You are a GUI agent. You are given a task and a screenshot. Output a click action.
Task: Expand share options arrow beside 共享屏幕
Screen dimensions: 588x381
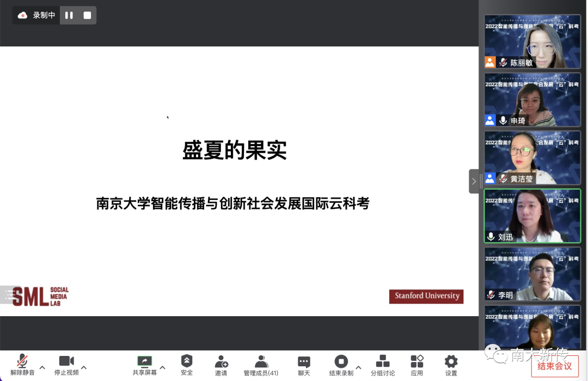[x=162, y=367]
